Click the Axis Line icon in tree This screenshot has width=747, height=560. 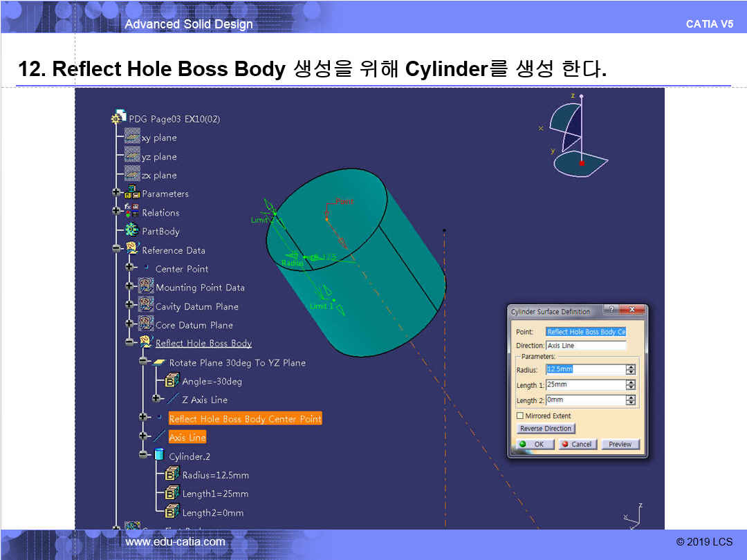point(159,437)
